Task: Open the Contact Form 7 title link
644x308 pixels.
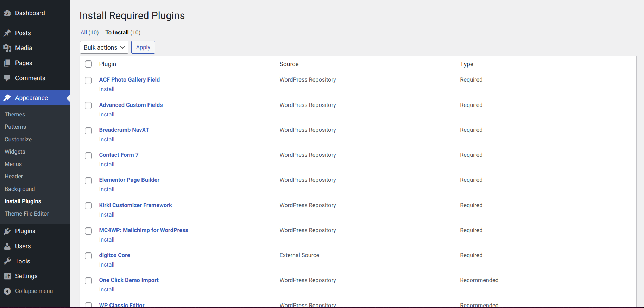Action: click(119, 155)
